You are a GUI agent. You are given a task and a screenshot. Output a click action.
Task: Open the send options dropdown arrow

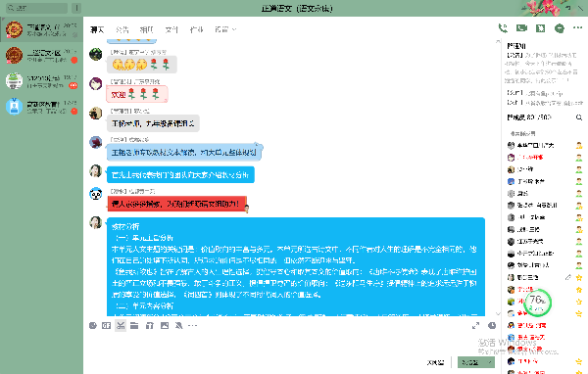pos(489,362)
